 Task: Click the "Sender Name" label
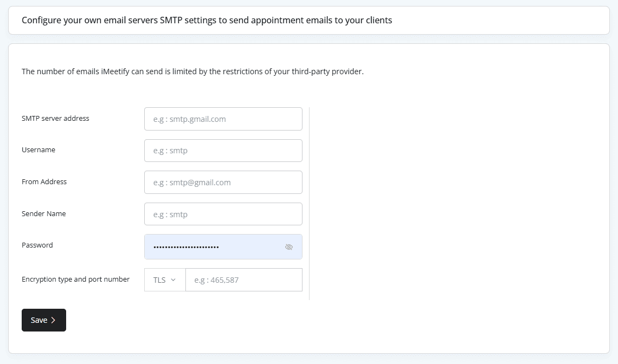click(x=43, y=214)
